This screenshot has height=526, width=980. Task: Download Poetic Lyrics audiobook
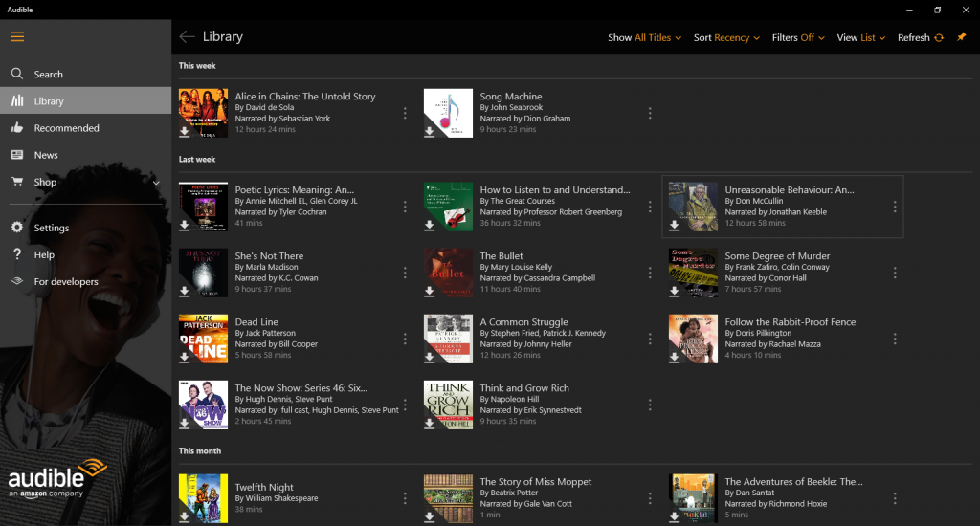pos(185,226)
